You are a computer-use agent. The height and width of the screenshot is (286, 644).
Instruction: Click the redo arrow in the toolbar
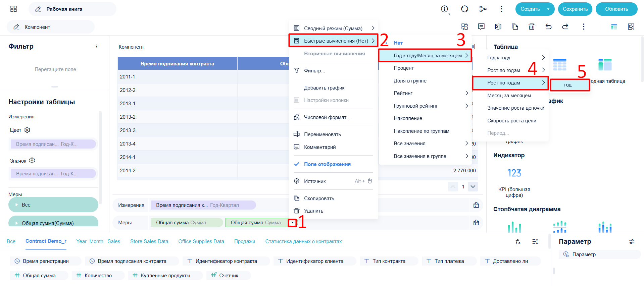point(565,27)
